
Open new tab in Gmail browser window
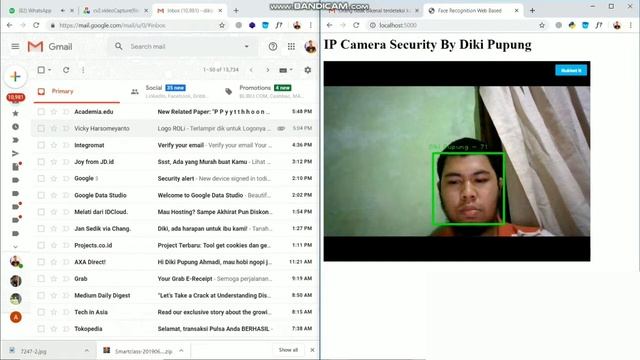pos(236,11)
